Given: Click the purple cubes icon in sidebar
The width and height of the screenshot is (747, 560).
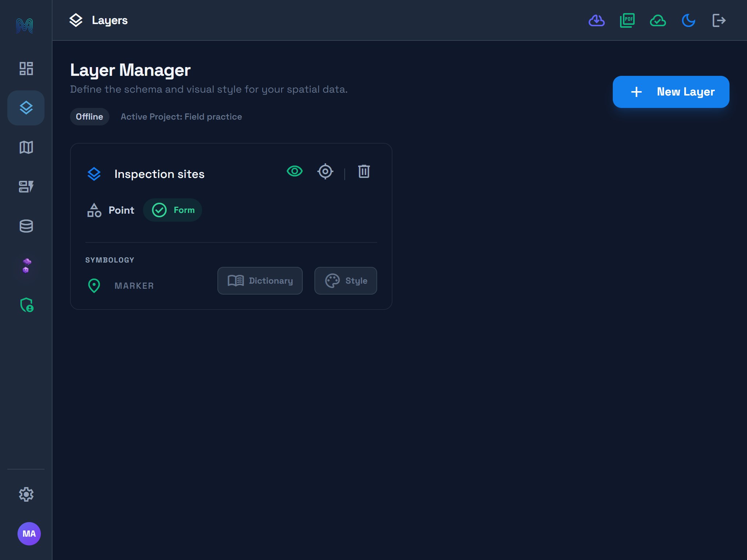Looking at the screenshot, I should pyautogui.click(x=26, y=265).
